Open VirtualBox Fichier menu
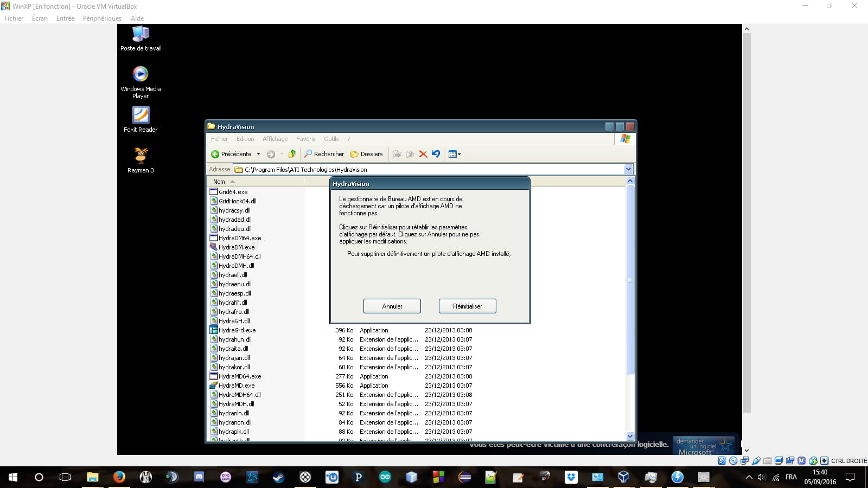Image resolution: width=868 pixels, height=488 pixels. click(14, 18)
